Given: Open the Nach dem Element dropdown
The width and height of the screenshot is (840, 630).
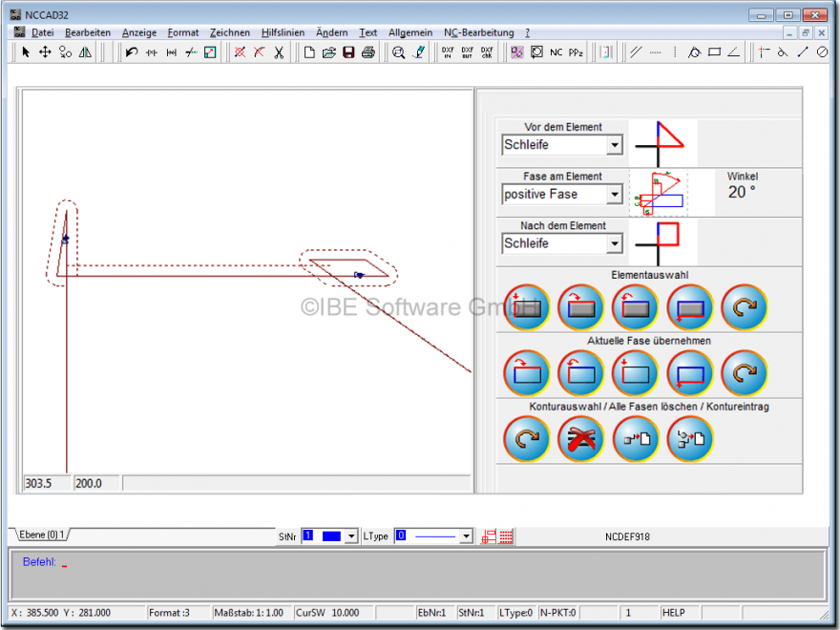Looking at the screenshot, I should tap(615, 243).
